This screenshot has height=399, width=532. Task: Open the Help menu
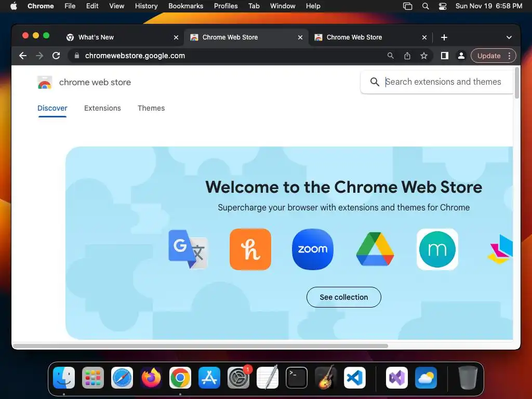(x=313, y=6)
